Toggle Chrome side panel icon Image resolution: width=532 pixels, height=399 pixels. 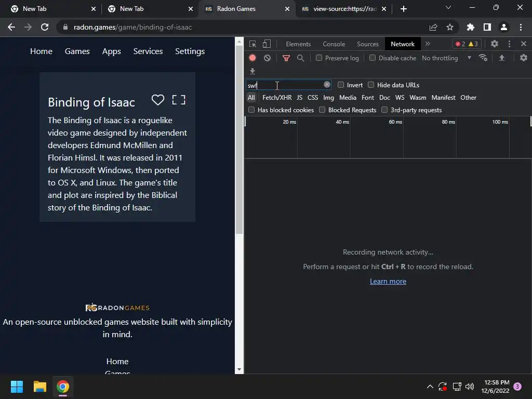click(x=487, y=27)
